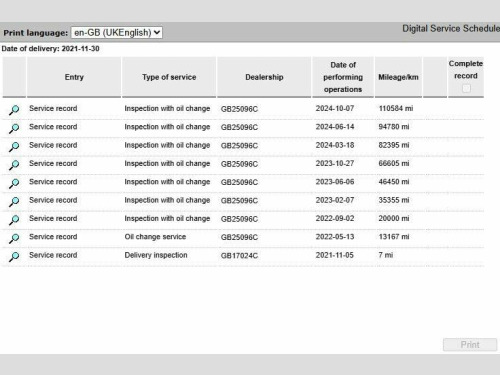
Task: Click Date of delivery 2021-11-30 text
Action: (50, 49)
